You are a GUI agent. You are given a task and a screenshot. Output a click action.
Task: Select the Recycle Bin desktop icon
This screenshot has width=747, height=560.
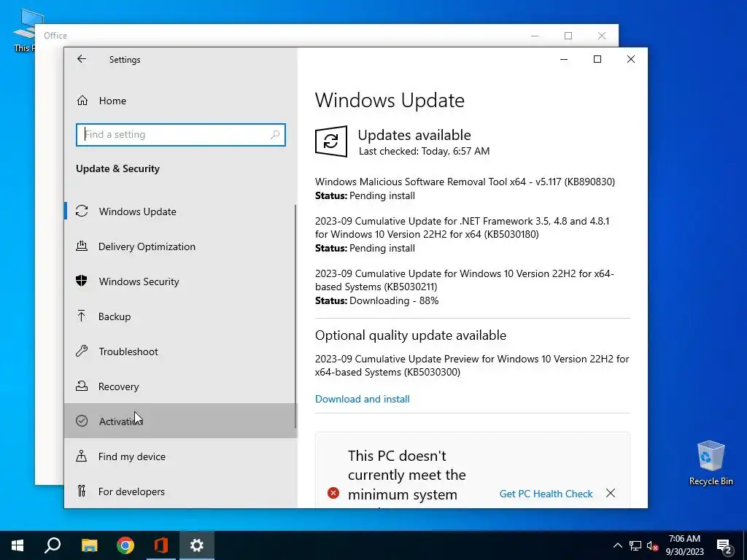click(711, 463)
